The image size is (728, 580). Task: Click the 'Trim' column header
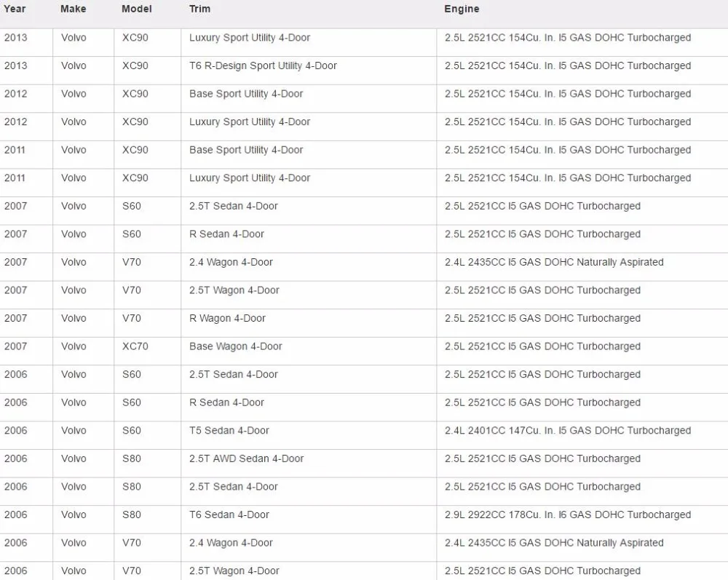199,9
